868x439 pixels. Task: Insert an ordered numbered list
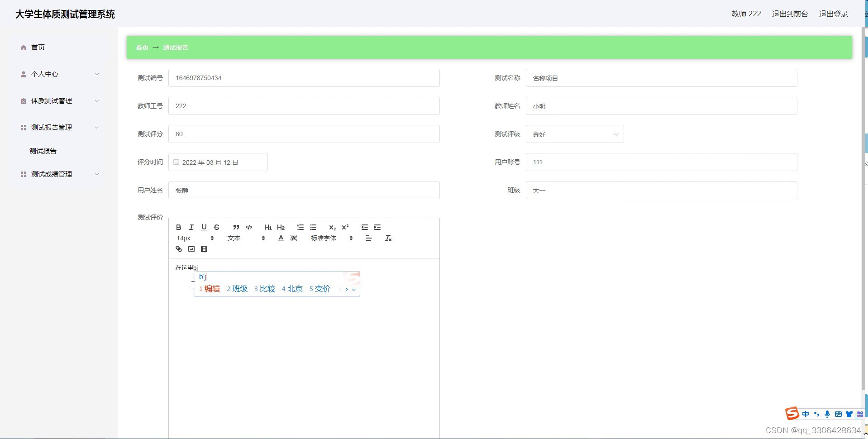coord(300,227)
